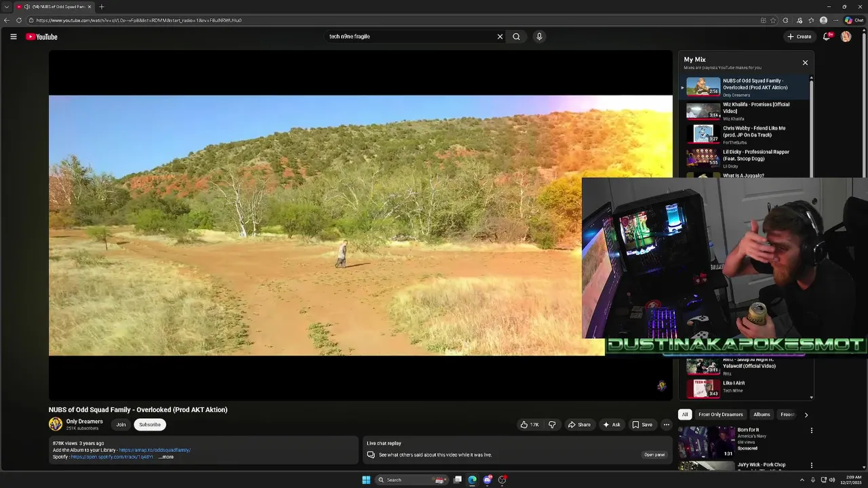Click Join for Only Dreamers
This screenshot has height=488, width=868.
(x=121, y=424)
